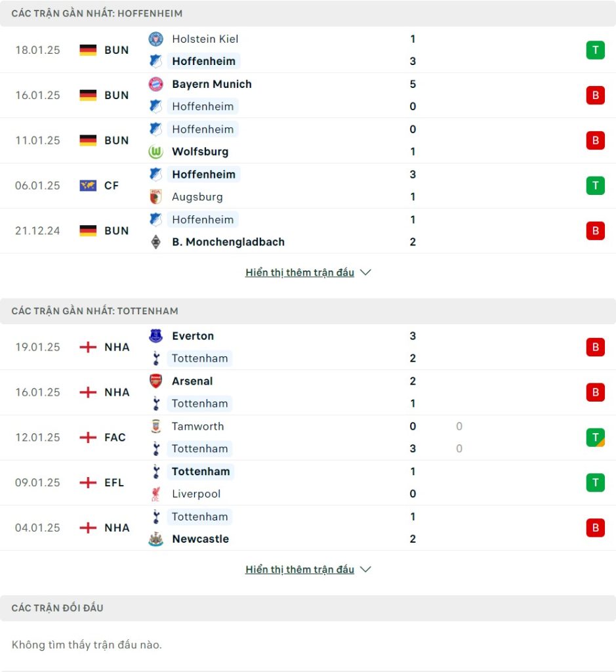
Task: Click the Wolfsburg club logo
Action: pos(155,152)
